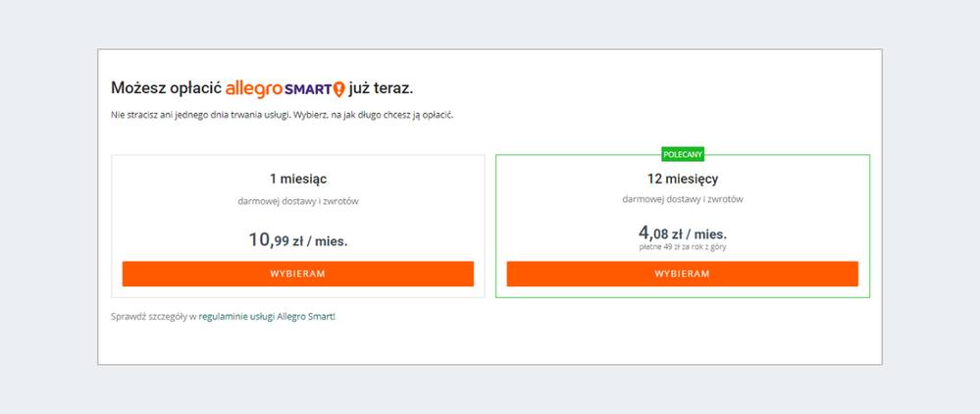The height and width of the screenshot is (414, 980).
Task: Click the 4,08 zł / mies. price
Action: tap(682, 233)
